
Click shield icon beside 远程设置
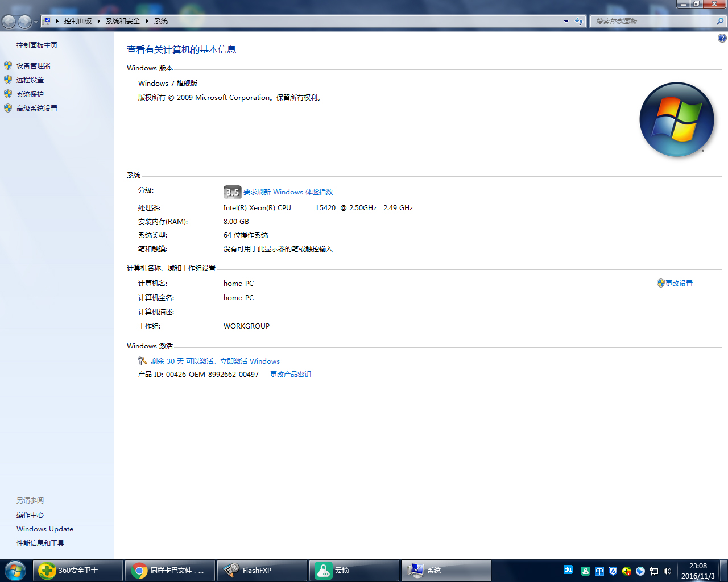[x=8, y=80]
